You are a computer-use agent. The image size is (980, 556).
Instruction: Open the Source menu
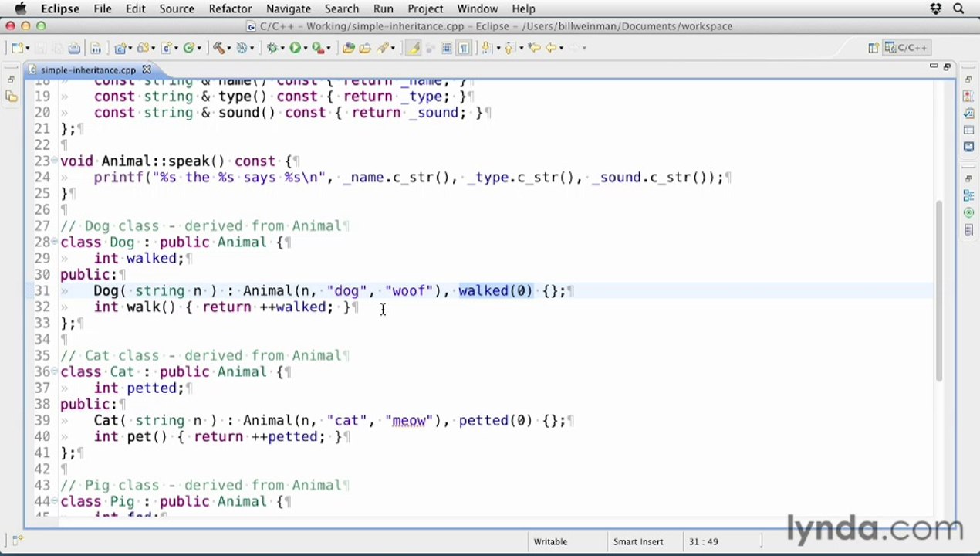(x=177, y=8)
